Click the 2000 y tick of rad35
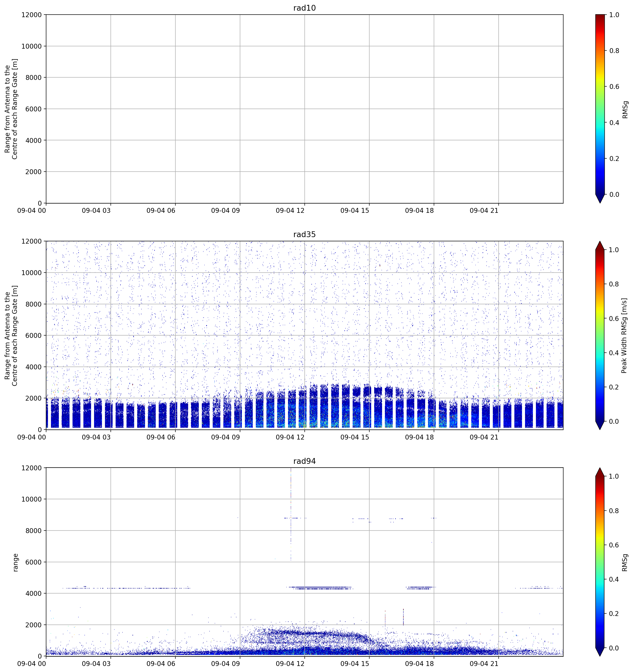The image size is (633, 672). pos(34,398)
